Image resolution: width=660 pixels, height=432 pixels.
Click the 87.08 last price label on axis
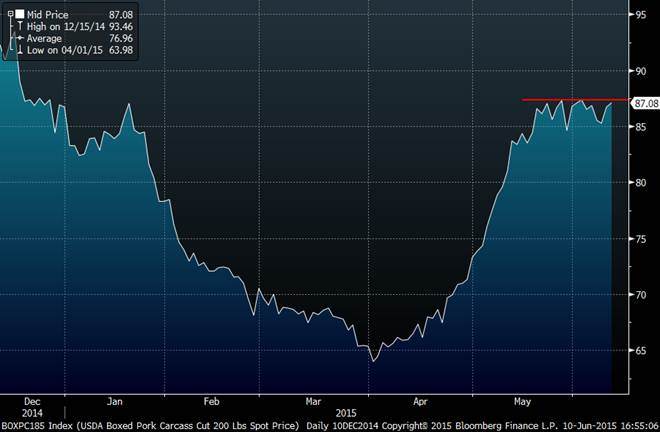coord(646,103)
